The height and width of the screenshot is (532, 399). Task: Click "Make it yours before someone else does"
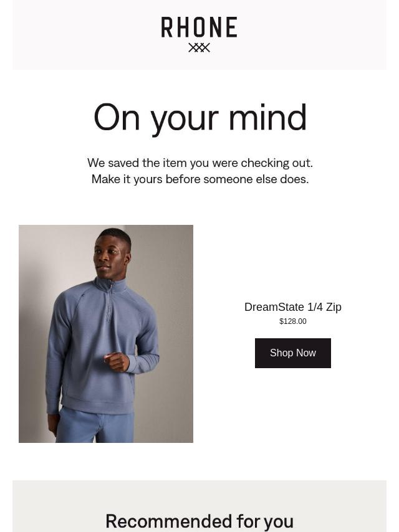click(199, 179)
